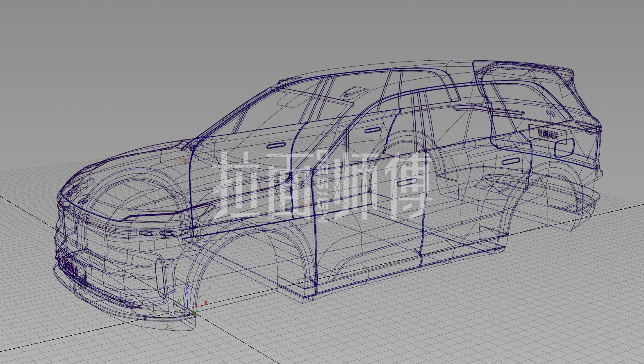Screen dimensions: 644x364
Task: Click the twin headlight lamps on front fascia
Action: pos(156,234)
